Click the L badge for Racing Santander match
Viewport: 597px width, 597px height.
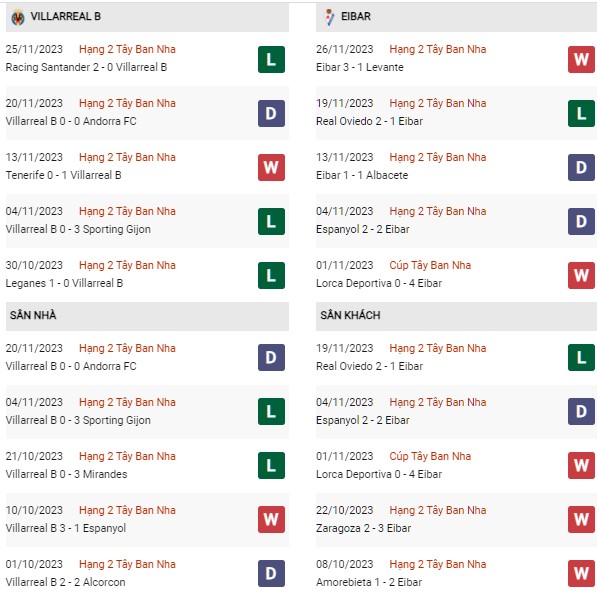271,59
